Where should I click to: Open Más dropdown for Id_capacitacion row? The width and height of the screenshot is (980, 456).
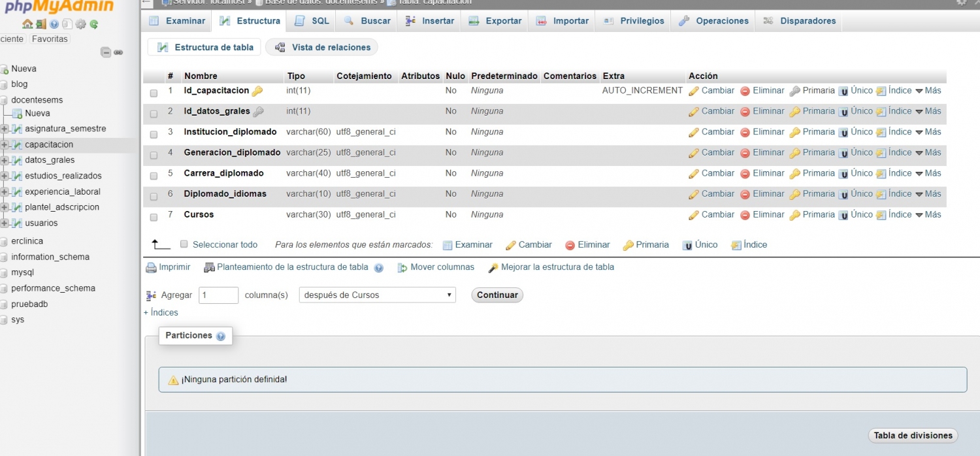(928, 91)
